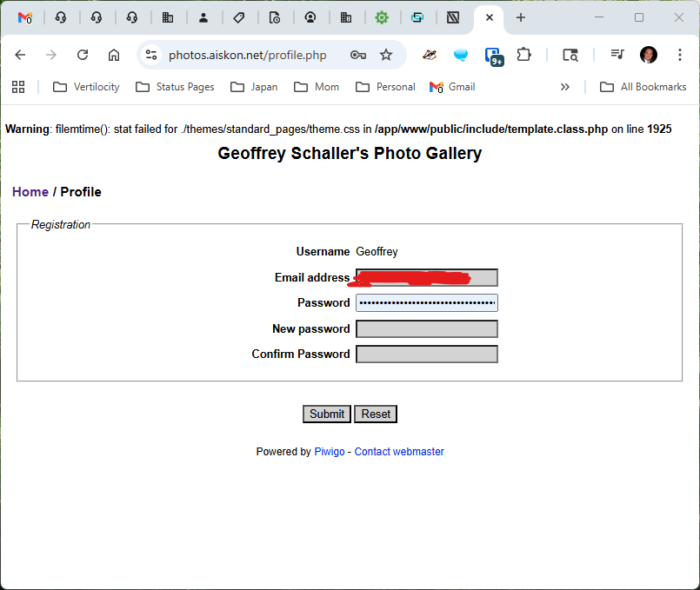Viewport: 700px width, 590px height.
Task: Open the Extensions puzzle icon
Action: click(523, 55)
